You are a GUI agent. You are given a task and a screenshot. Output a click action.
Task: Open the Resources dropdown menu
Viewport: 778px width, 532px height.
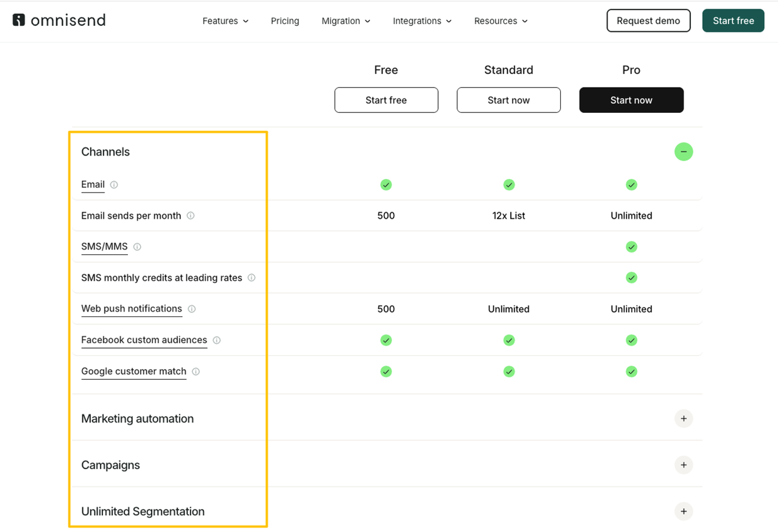501,21
